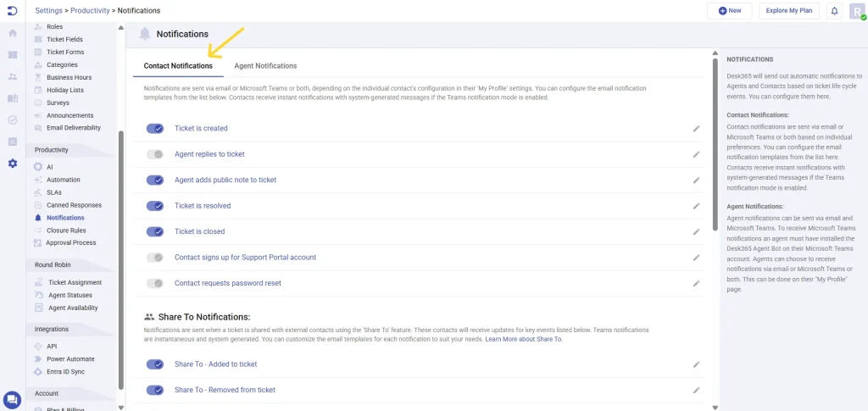Open Announcements in sidebar
Viewport: 868px width, 411px height.
[70, 115]
